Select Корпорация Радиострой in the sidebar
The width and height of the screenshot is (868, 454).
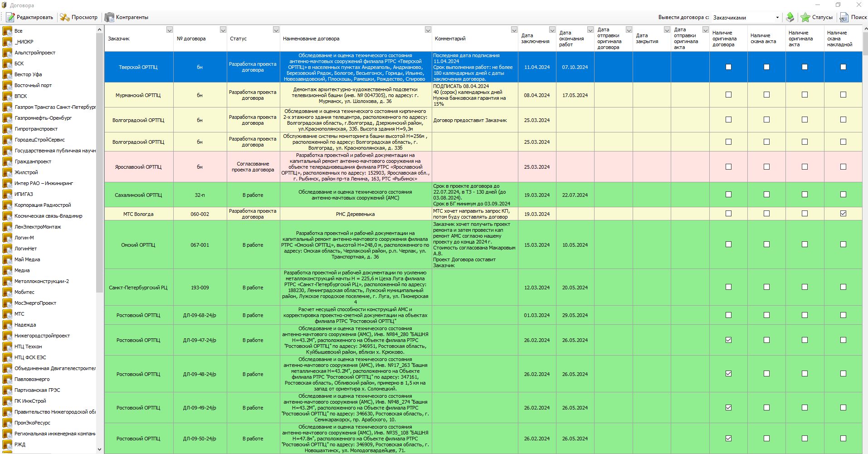tap(43, 205)
